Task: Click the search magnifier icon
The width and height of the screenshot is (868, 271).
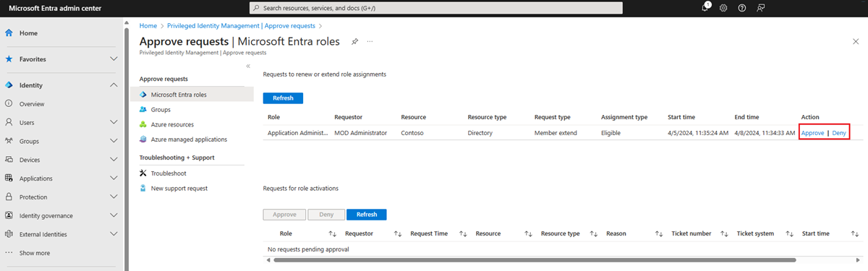Action: (x=257, y=7)
